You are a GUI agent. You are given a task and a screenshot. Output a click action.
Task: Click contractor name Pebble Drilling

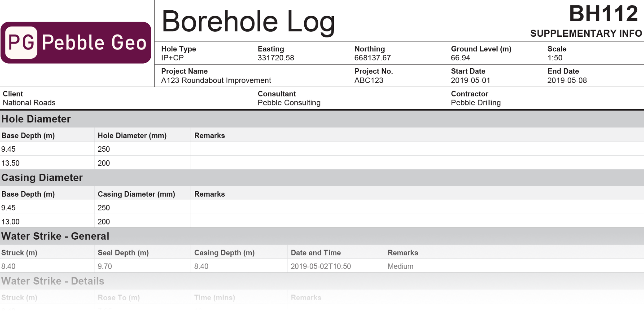(x=476, y=103)
